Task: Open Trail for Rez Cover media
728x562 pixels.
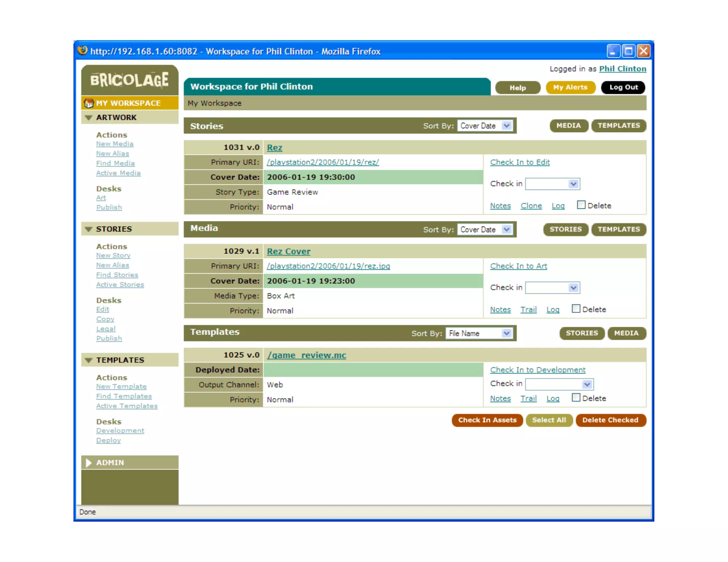Action: [528, 309]
